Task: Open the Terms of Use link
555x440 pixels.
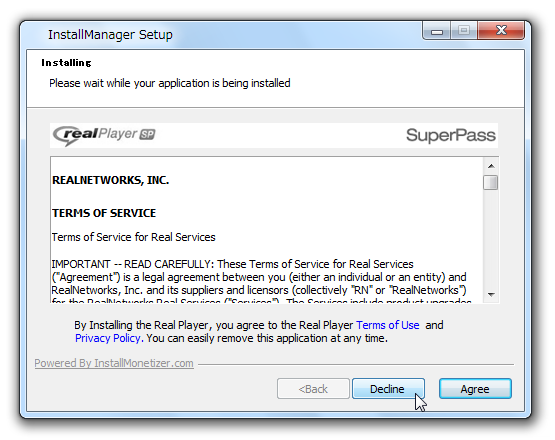Action: 388,325
